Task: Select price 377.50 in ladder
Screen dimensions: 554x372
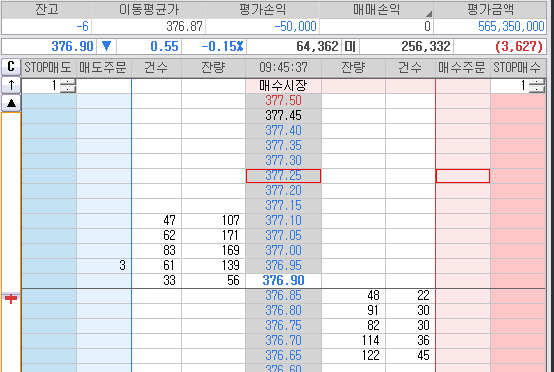Action: (x=283, y=101)
